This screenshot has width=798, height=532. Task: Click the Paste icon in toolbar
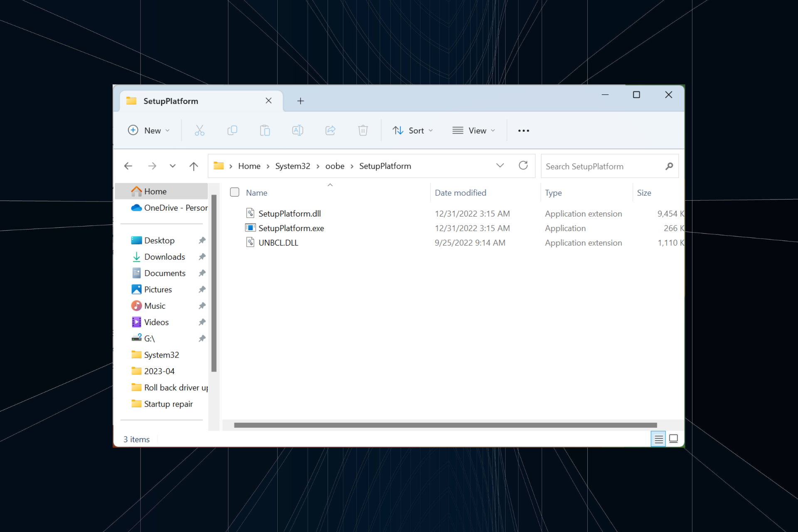pos(264,131)
